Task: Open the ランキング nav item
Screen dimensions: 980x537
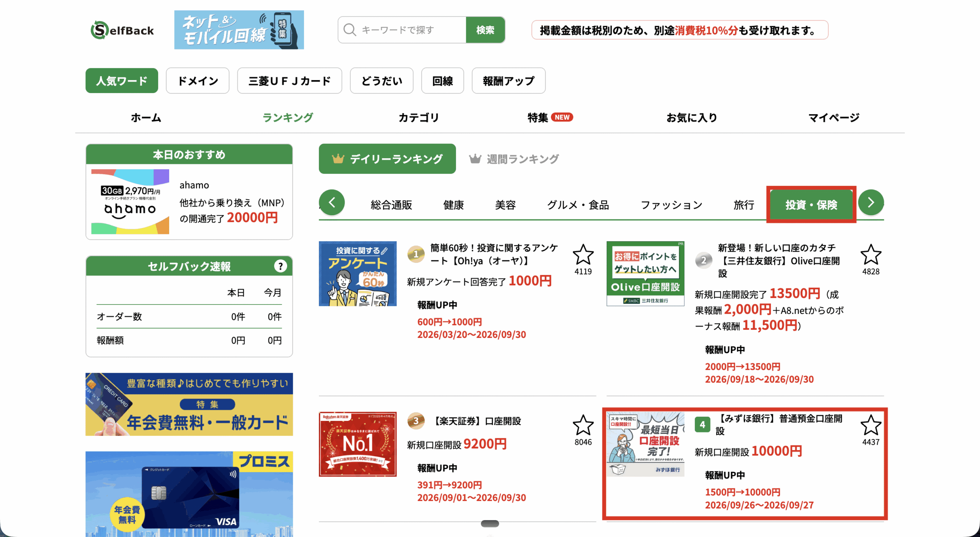Action: click(288, 118)
